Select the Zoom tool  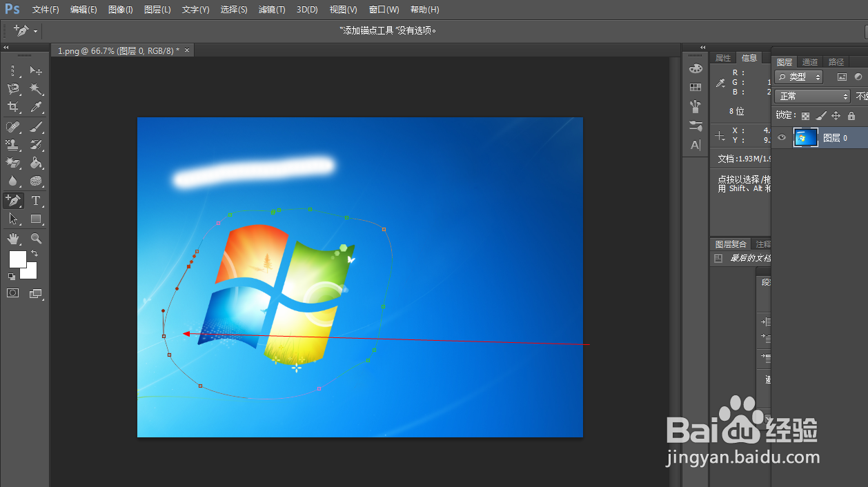tap(36, 239)
